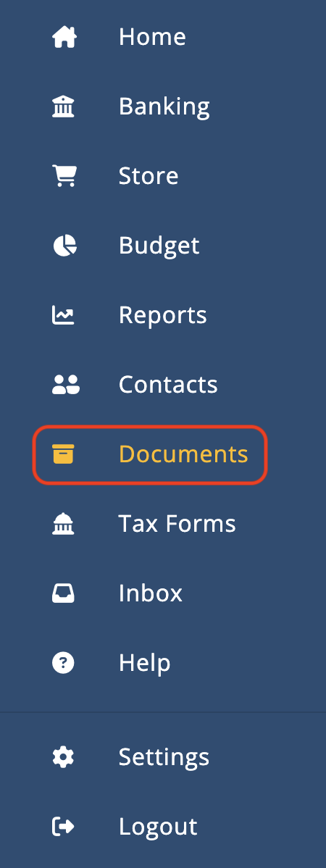
Task: Open the Store section label
Action: (149, 176)
